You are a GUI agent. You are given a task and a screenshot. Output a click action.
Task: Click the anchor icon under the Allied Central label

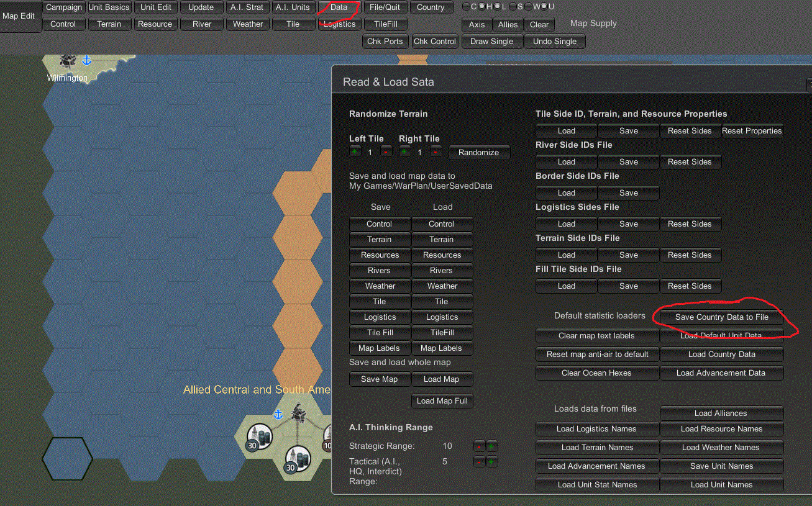(278, 413)
